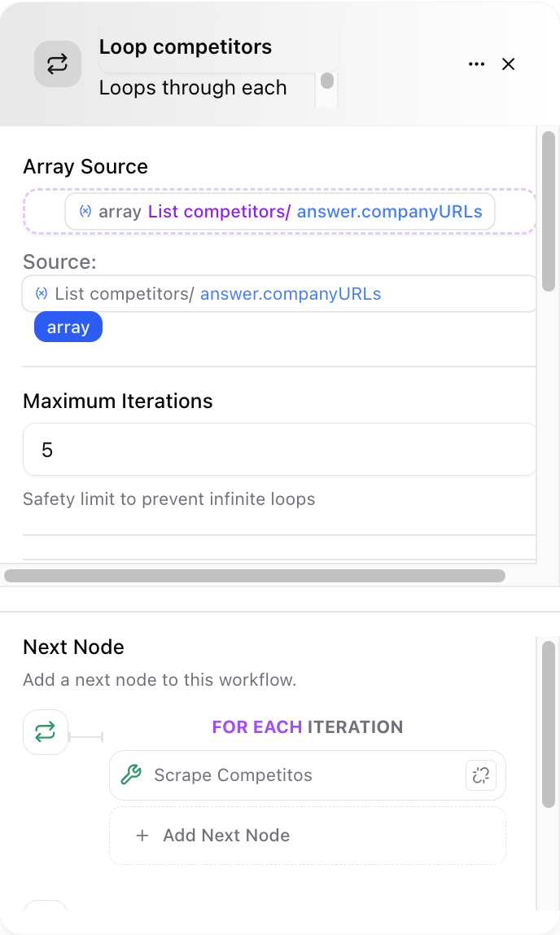560x935 pixels.
Task: Select the loop icon beside FOR EACH ITERATION
Action: click(x=46, y=731)
